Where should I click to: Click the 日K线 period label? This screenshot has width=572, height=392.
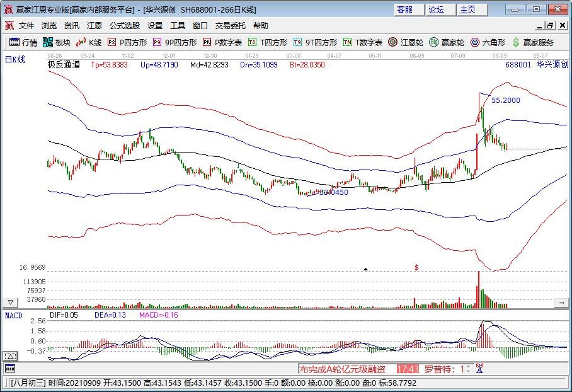point(16,60)
